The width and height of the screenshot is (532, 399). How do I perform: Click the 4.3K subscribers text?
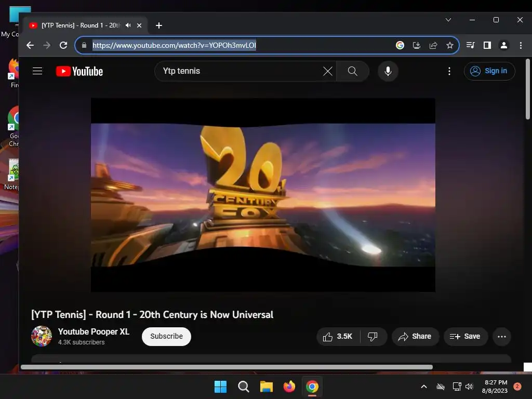pyautogui.click(x=81, y=342)
